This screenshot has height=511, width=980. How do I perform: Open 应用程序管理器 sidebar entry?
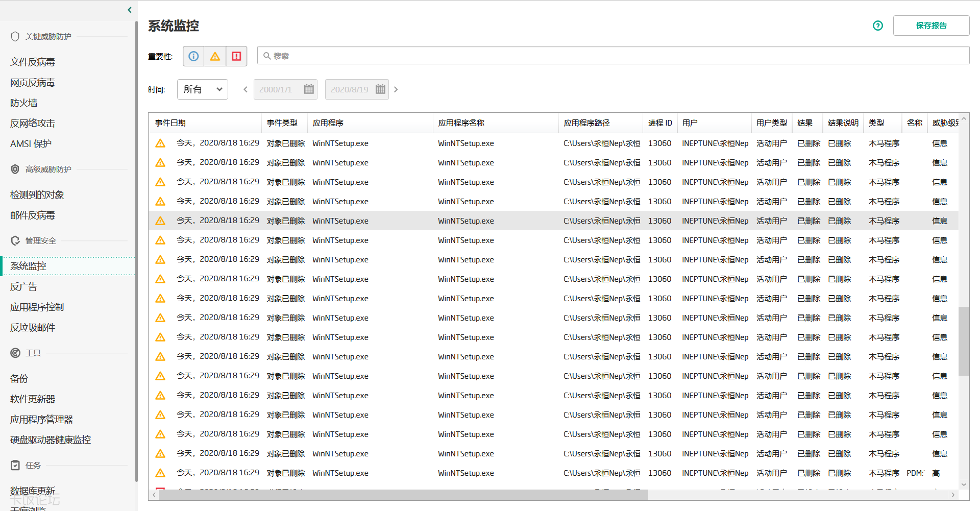(42, 419)
